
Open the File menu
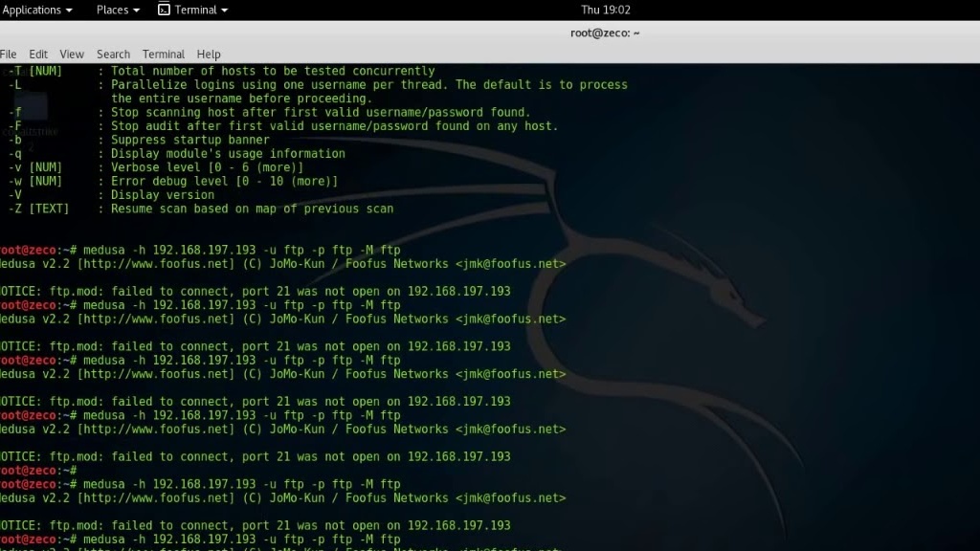tap(9, 55)
